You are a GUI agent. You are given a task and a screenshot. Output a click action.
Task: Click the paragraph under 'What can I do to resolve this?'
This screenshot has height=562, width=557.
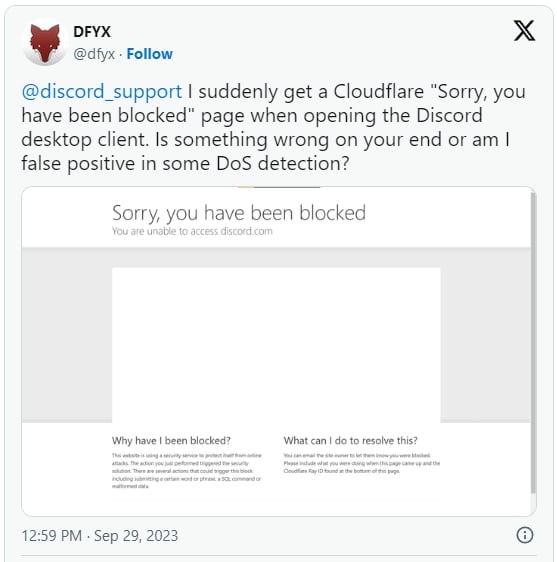[362, 463]
